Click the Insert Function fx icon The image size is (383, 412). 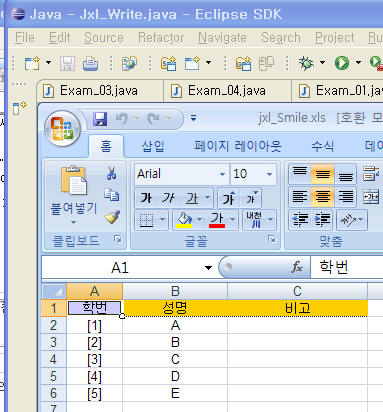tap(297, 267)
